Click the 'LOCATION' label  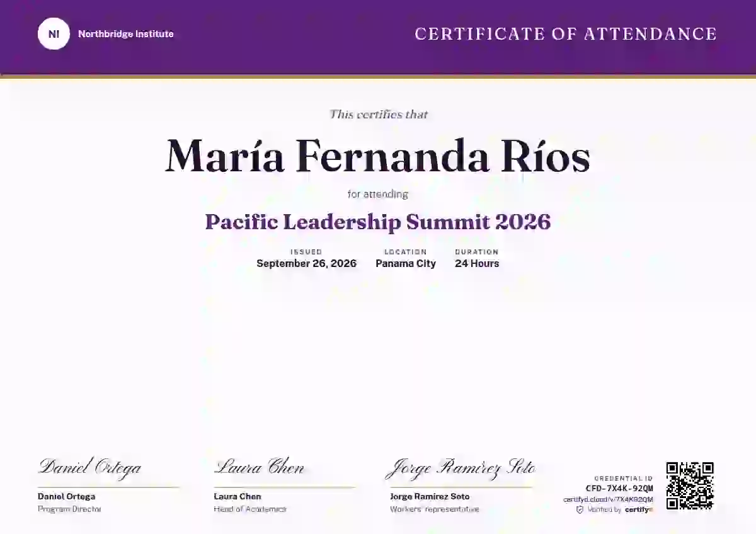406,252
